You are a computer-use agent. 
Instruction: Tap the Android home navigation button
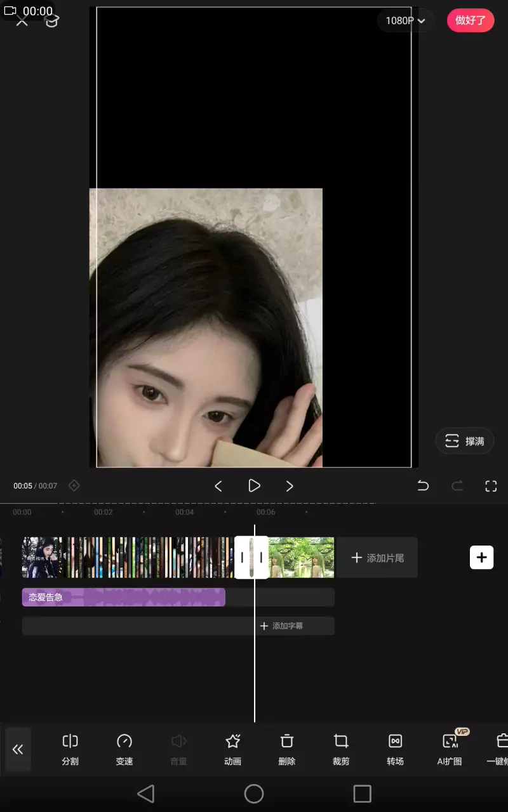pos(254,794)
